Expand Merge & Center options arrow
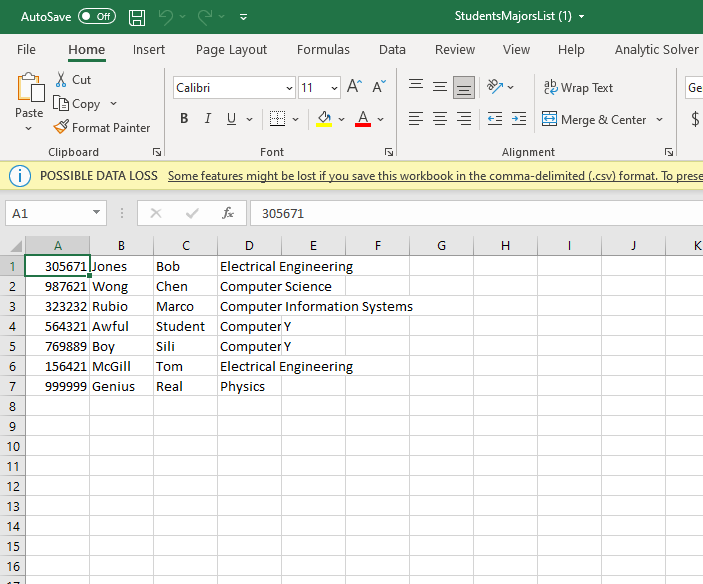703x584 pixels. [x=659, y=119]
